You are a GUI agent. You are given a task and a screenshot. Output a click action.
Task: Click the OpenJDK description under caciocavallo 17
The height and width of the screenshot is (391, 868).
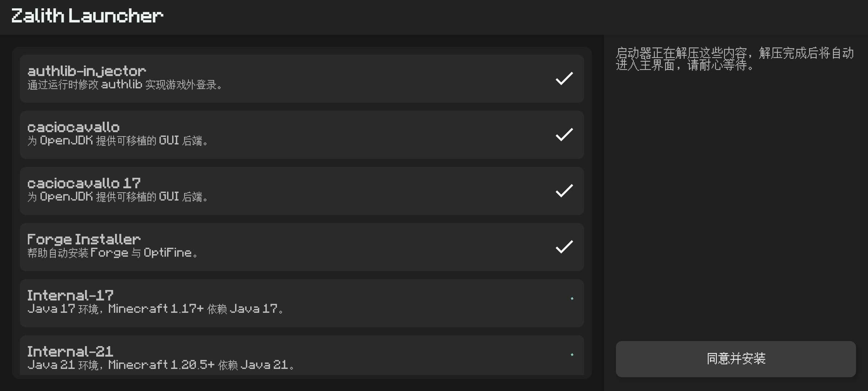coord(118,197)
